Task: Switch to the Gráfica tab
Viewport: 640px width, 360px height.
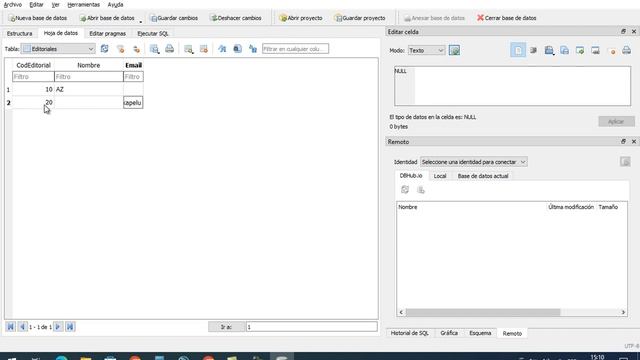Action: tap(449, 333)
